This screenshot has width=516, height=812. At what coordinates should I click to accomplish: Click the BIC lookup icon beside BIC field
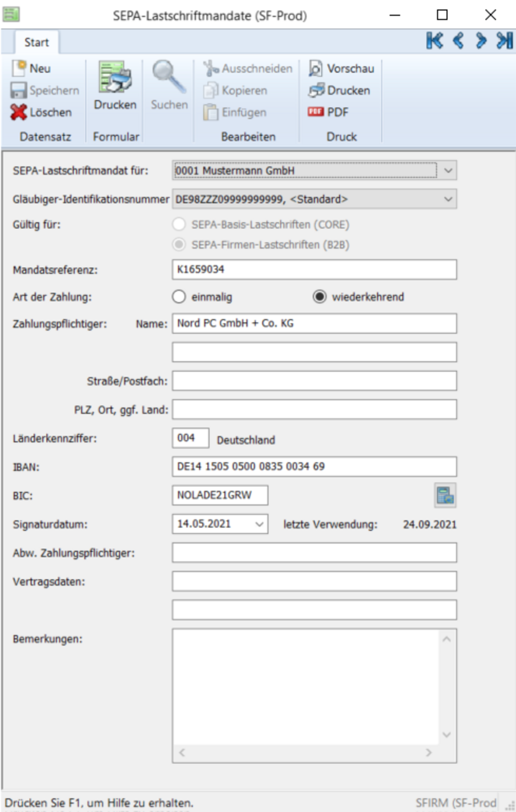click(x=446, y=496)
